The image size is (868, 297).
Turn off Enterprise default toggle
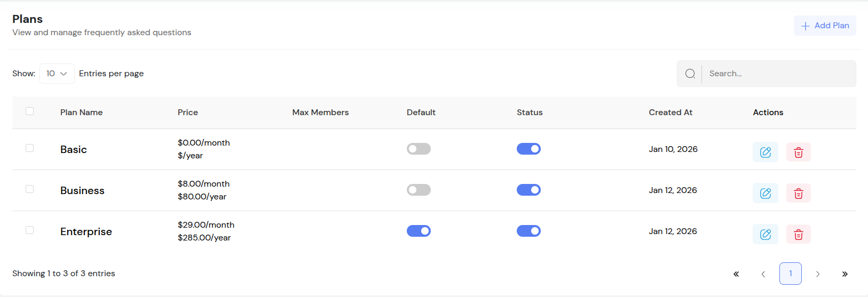(419, 231)
